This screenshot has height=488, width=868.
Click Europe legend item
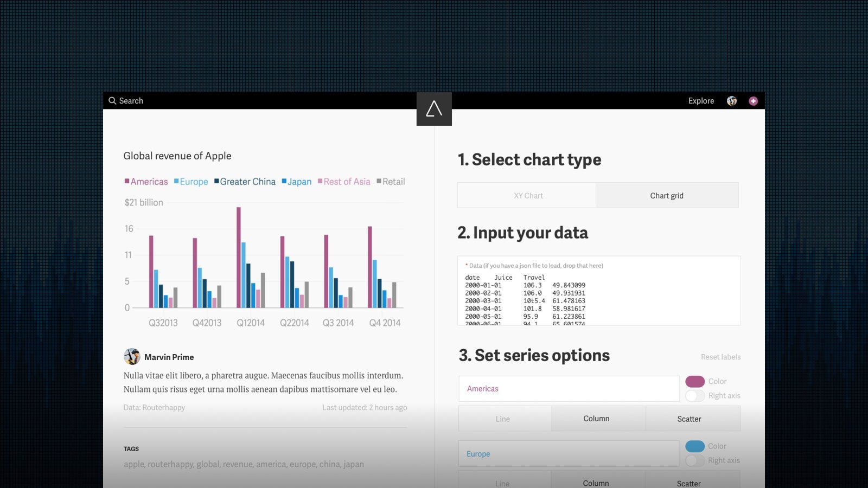click(191, 182)
